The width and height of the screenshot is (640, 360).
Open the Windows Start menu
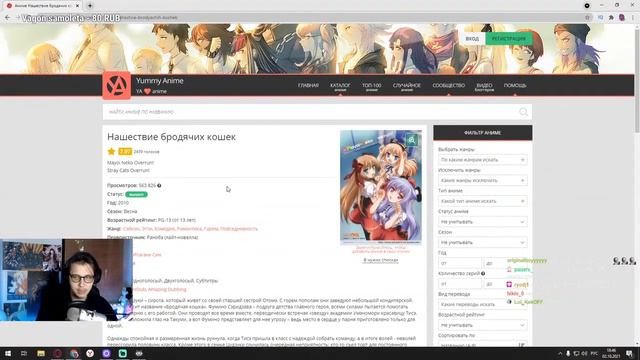point(7,353)
